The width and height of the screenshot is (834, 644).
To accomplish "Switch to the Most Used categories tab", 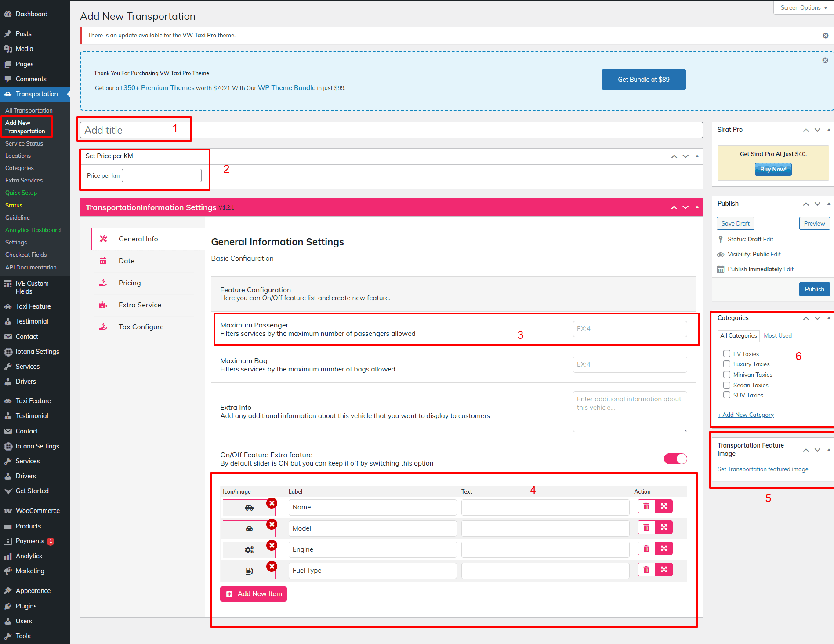I will click(777, 335).
